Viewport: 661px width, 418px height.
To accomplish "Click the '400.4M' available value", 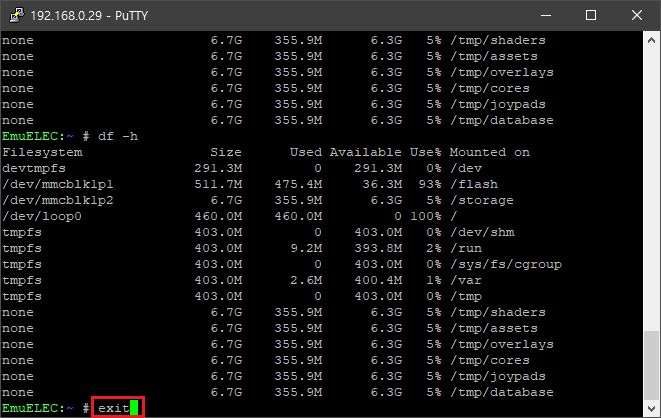I will click(x=378, y=281).
